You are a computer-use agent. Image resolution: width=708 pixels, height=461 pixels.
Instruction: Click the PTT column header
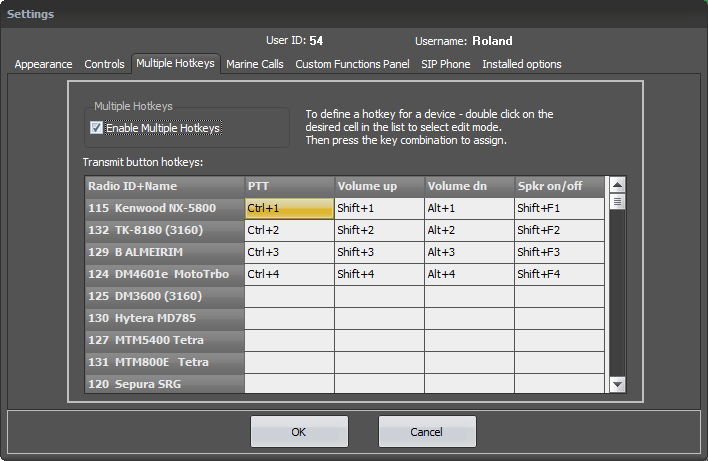289,186
